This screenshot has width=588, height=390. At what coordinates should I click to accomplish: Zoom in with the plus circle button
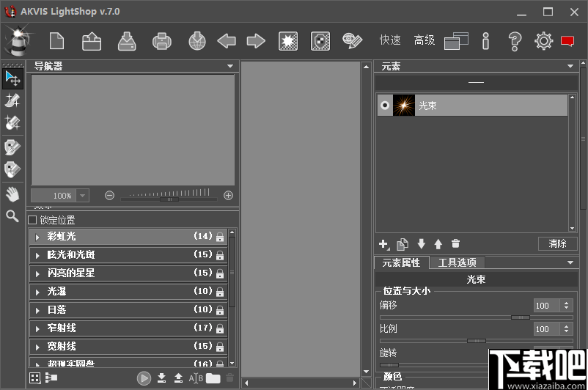[228, 196]
